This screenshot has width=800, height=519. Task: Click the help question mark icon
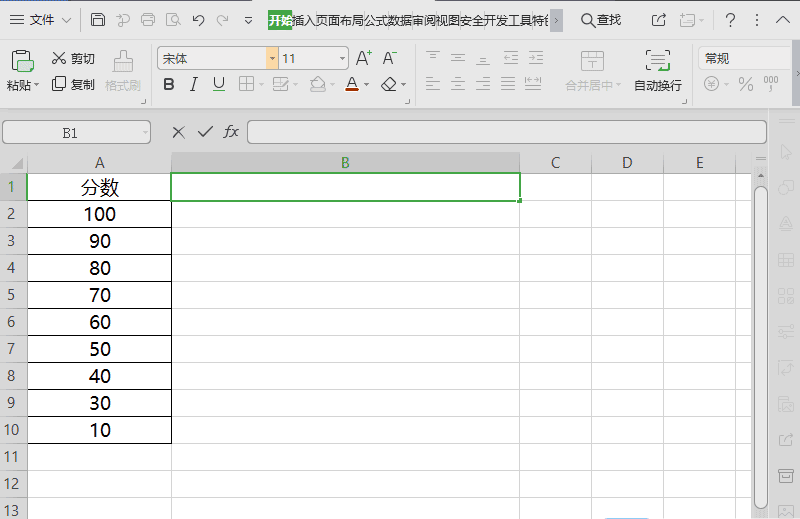tap(730, 20)
